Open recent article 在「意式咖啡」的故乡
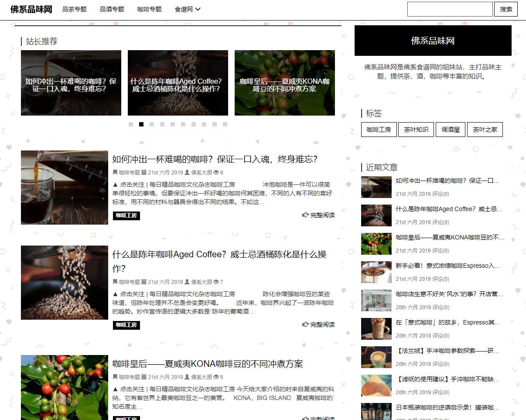Screen dimensions: 526x420 point(448,322)
